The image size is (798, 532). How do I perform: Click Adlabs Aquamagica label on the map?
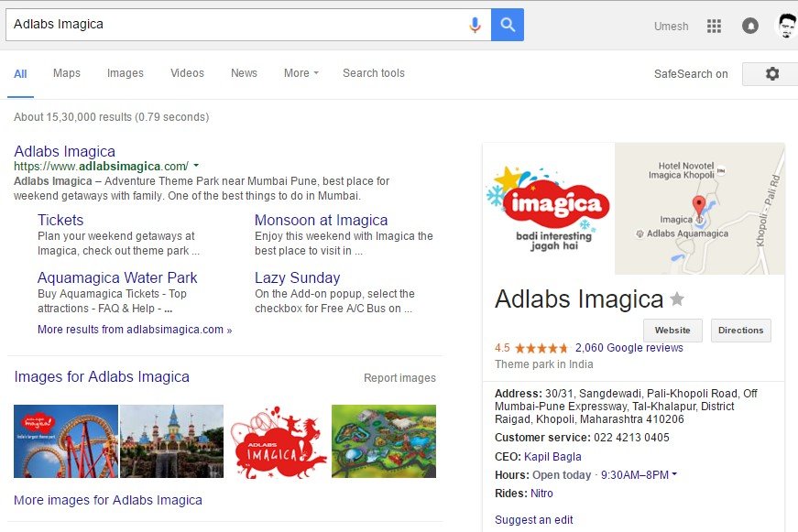(x=687, y=233)
